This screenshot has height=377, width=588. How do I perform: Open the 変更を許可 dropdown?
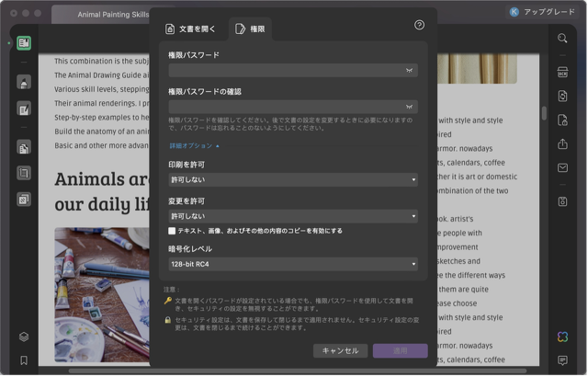tap(292, 215)
